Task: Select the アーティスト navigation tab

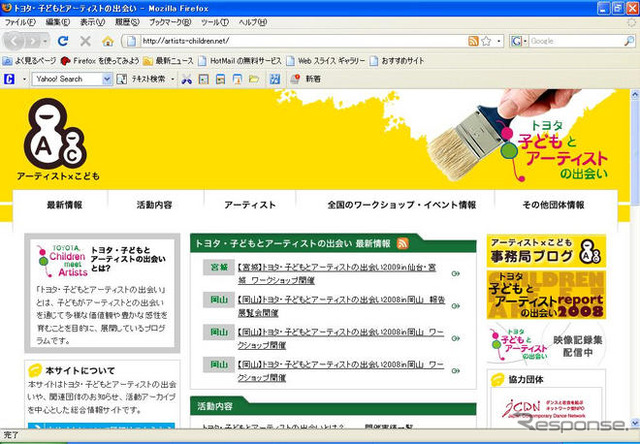Action: (x=250, y=205)
